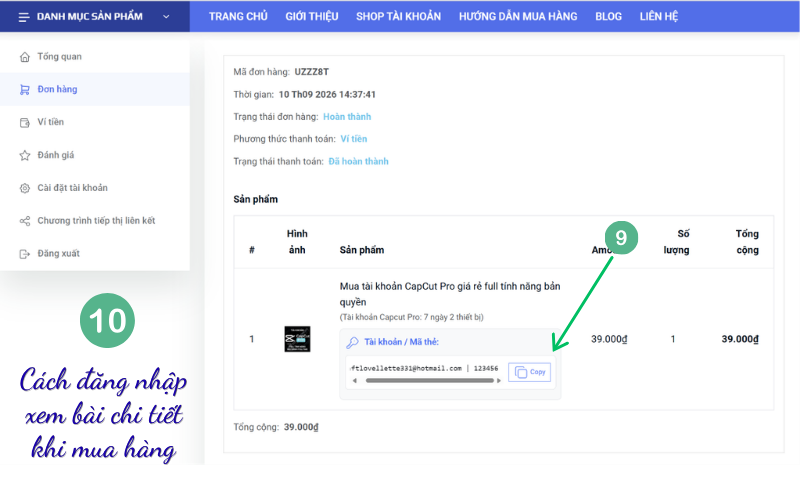Copy the account credentials with the Copy button
Image resolution: width=800 pixels, height=500 pixels.
[x=530, y=372]
